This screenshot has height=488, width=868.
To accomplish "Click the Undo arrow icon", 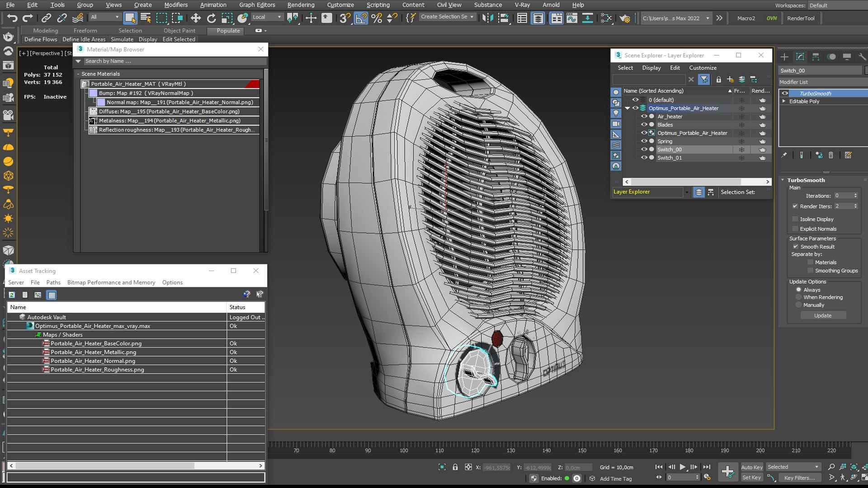I will (12, 18).
